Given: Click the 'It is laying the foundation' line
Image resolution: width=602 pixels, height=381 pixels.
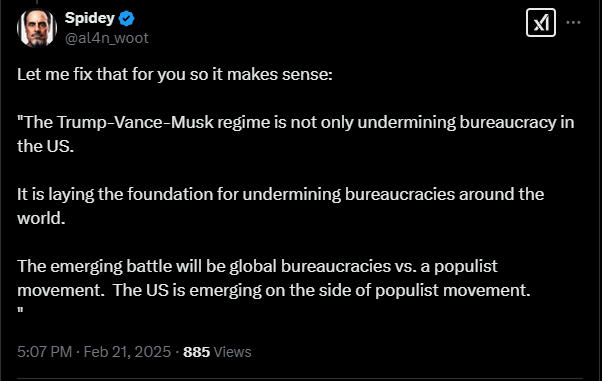Looking at the screenshot, I should (280, 194).
